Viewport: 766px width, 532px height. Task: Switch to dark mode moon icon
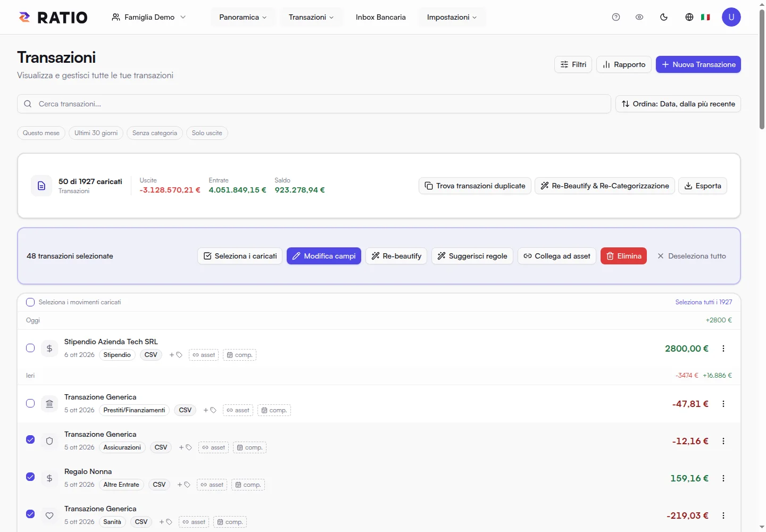pos(664,17)
